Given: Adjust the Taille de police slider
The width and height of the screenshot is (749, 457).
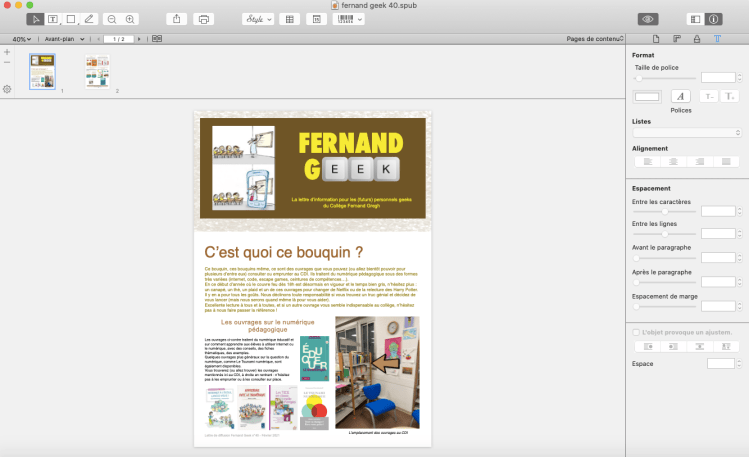Looking at the screenshot, I should click(665, 77).
